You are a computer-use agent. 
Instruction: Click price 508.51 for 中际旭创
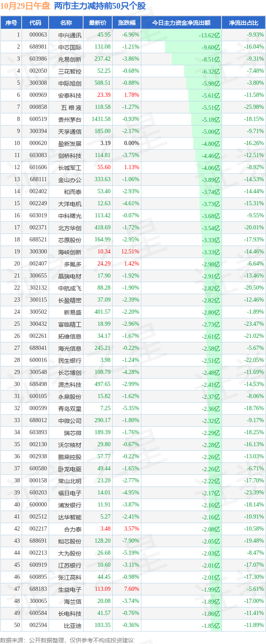coord(103,83)
